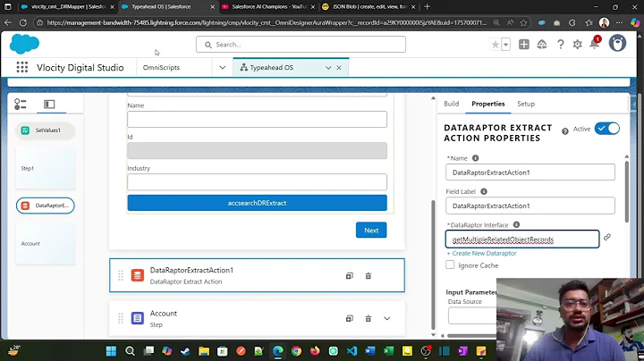This screenshot has width=644, height=361.
Task: Show the Name field info tooltip icon
Action: [475, 158]
